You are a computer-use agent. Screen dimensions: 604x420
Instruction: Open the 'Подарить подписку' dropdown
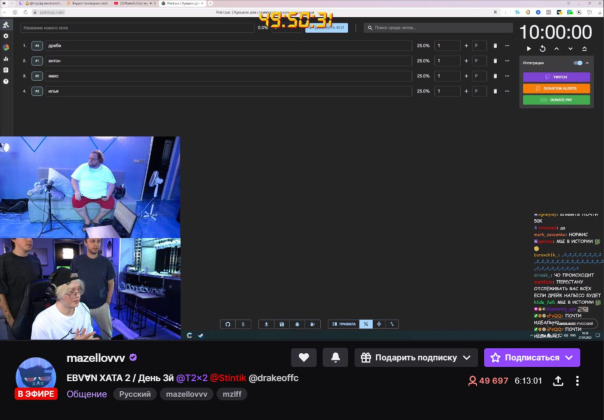[416, 358]
